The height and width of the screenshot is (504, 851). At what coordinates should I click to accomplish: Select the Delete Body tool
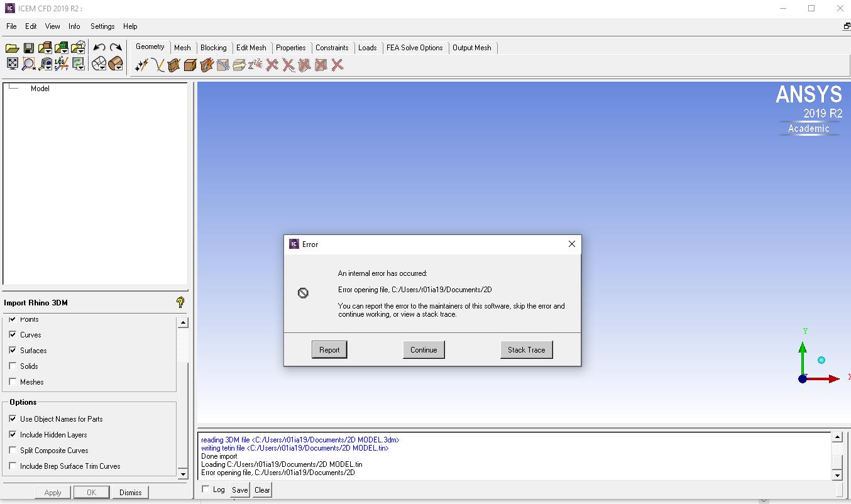click(x=321, y=65)
